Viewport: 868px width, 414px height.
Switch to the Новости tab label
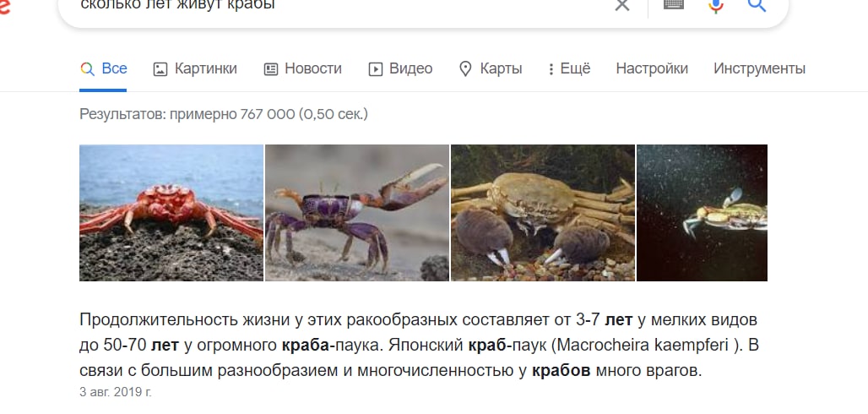click(313, 68)
